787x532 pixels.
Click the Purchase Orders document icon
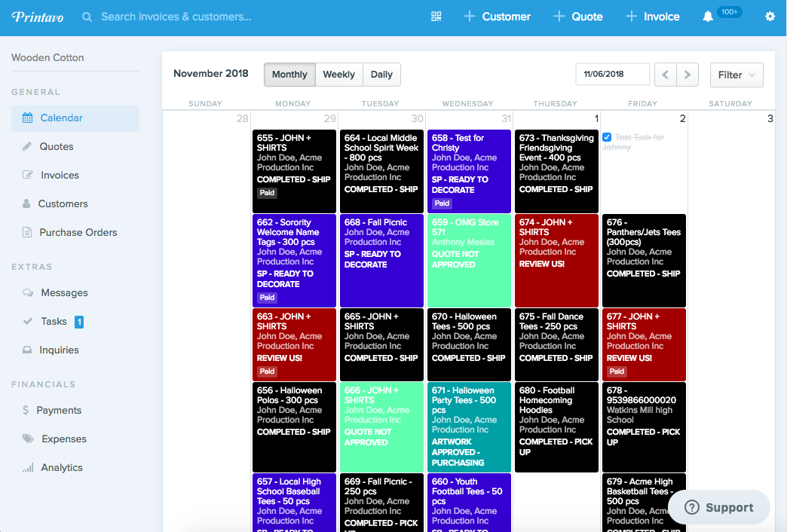[x=27, y=232]
